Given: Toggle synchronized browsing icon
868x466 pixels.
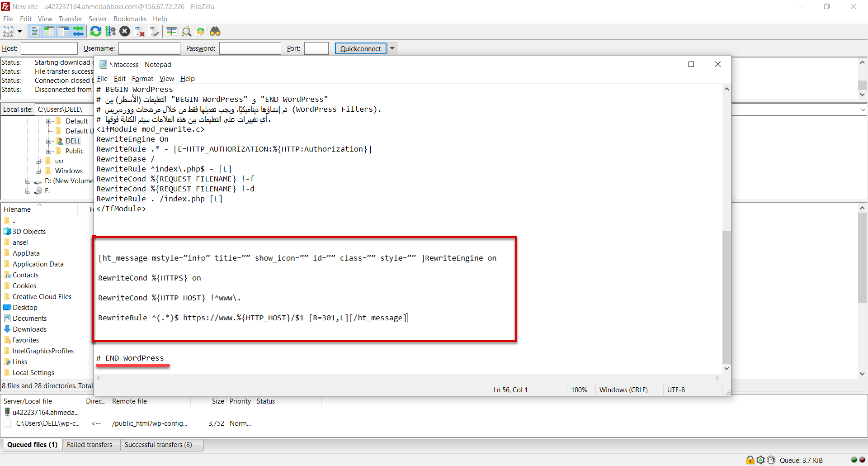Looking at the screenshot, I should click(x=201, y=31).
